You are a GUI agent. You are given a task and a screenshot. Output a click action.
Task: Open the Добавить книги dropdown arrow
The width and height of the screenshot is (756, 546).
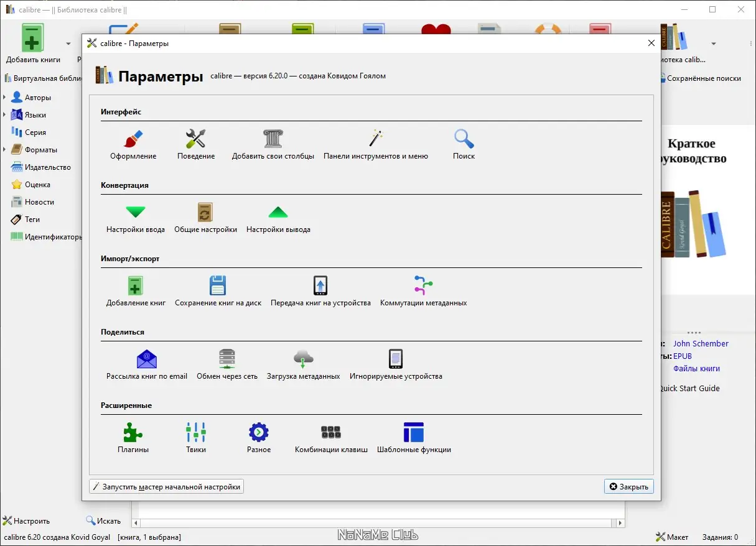point(68,44)
